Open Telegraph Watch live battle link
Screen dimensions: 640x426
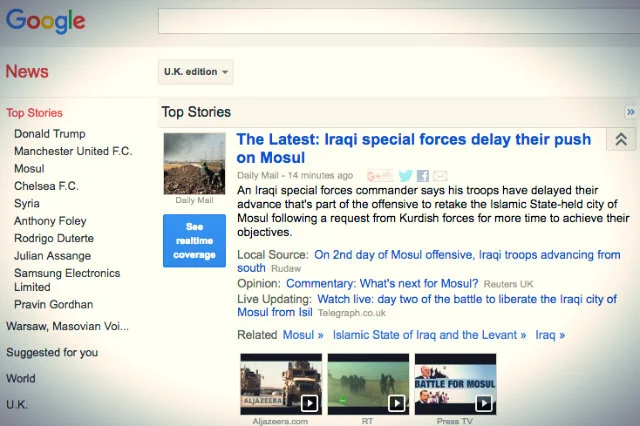point(427,306)
